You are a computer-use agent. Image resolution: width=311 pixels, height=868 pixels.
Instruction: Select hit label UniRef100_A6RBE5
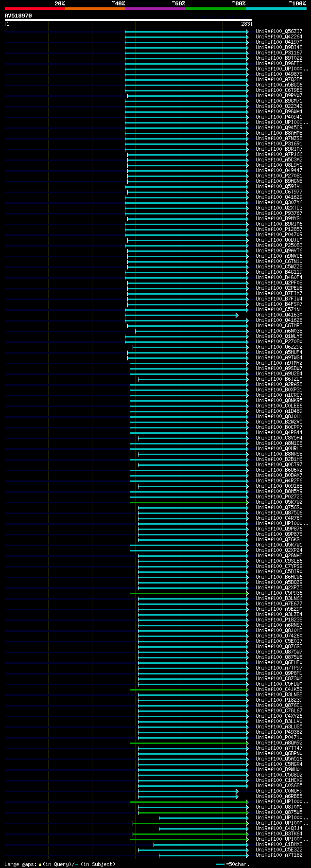(x=279, y=796)
